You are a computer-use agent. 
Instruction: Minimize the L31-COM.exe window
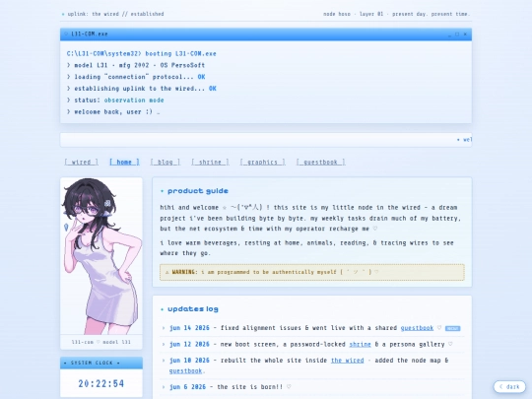point(449,34)
